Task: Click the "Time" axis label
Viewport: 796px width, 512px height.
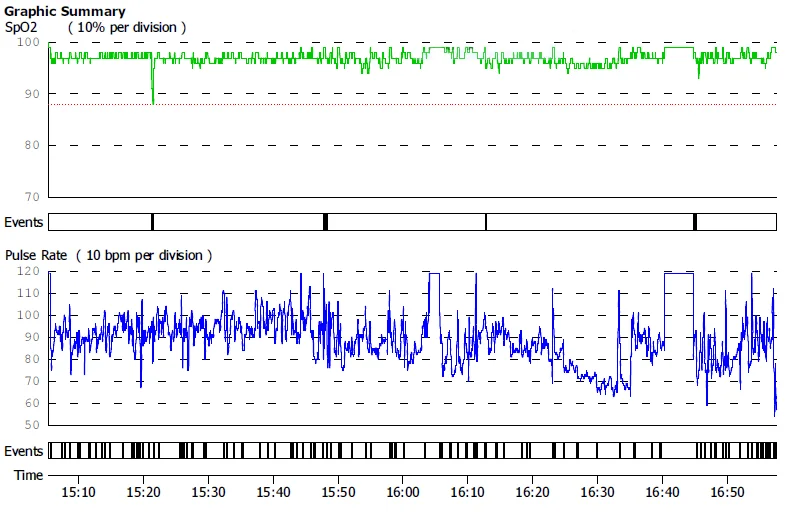Action: [x=28, y=475]
